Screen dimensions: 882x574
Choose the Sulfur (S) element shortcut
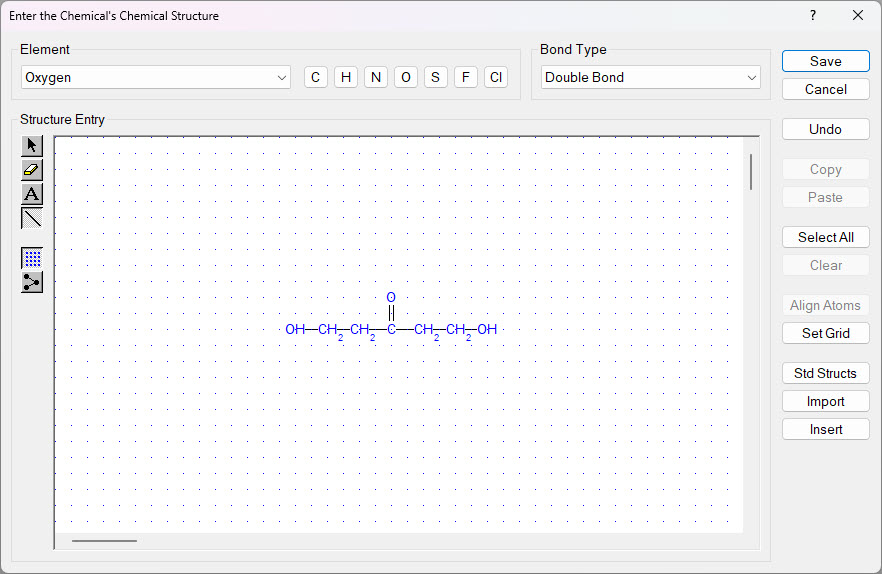(435, 77)
